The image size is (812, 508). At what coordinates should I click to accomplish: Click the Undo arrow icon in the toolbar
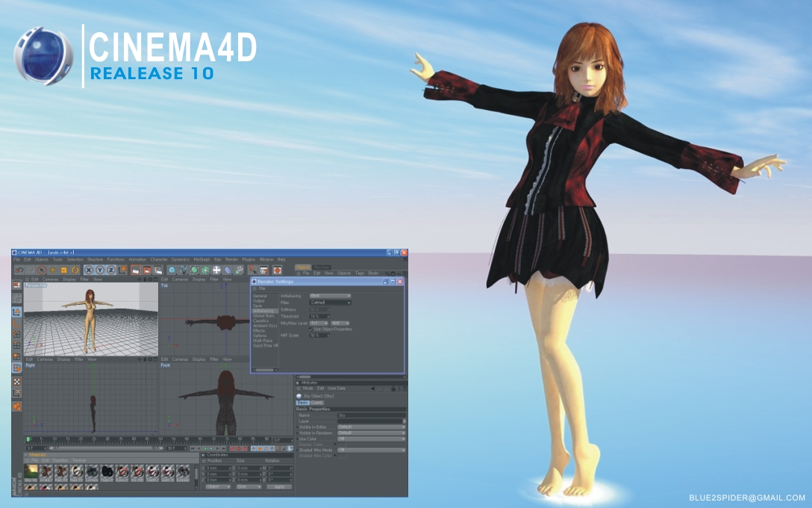(19, 270)
